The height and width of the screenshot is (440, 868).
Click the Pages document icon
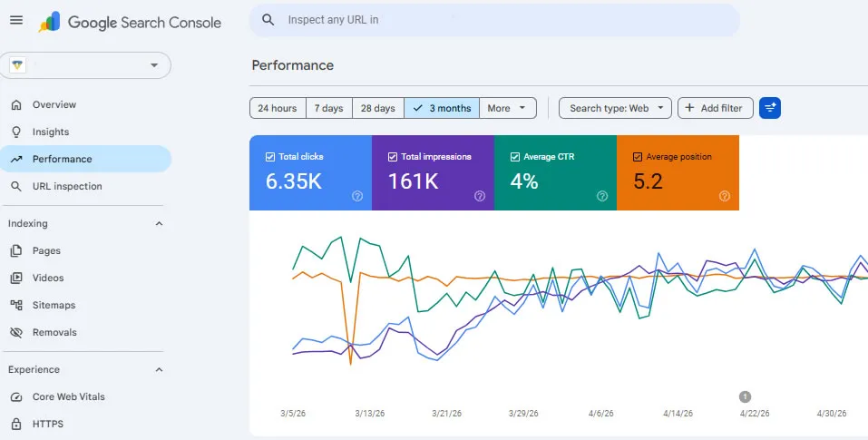point(16,250)
